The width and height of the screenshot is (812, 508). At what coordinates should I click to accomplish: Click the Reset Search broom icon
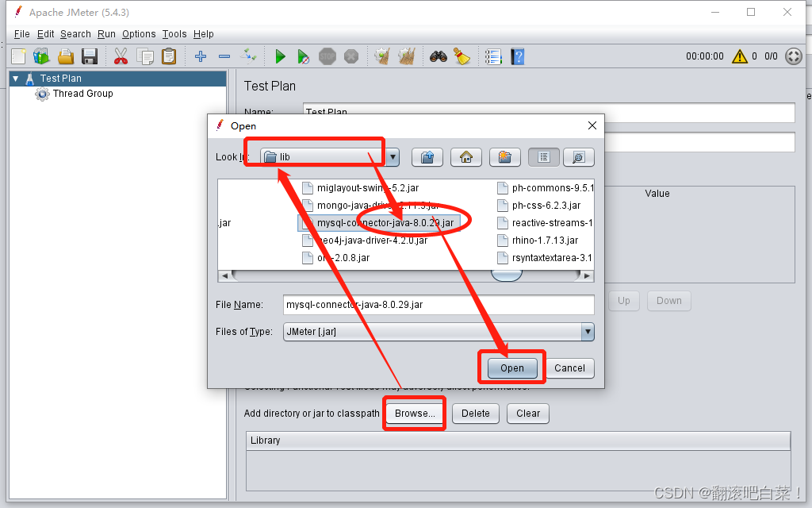[x=462, y=56]
